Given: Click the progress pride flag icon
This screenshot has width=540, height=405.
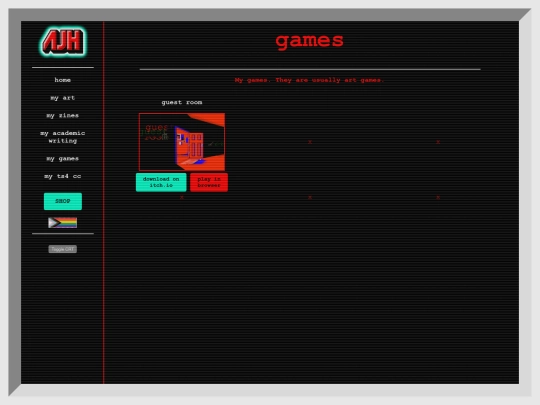Looking at the screenshot, I should pos(63,223).
